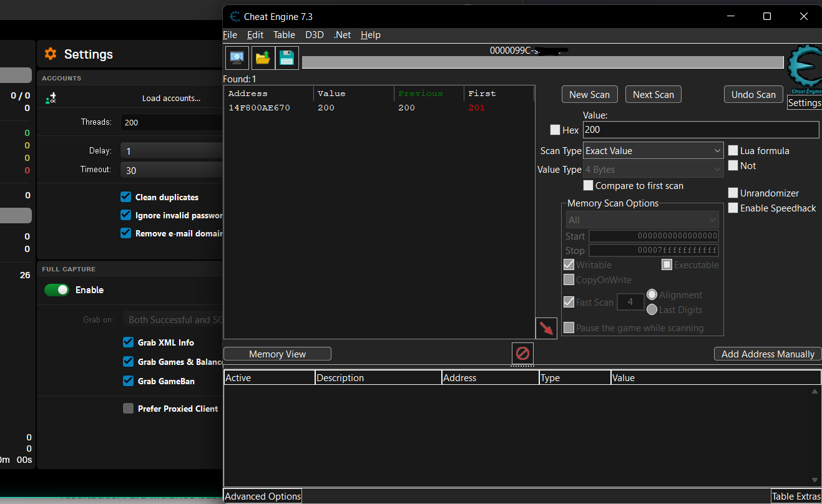
Task: Toggle the Writable checkbox
Action: click(x=569, y=264)
